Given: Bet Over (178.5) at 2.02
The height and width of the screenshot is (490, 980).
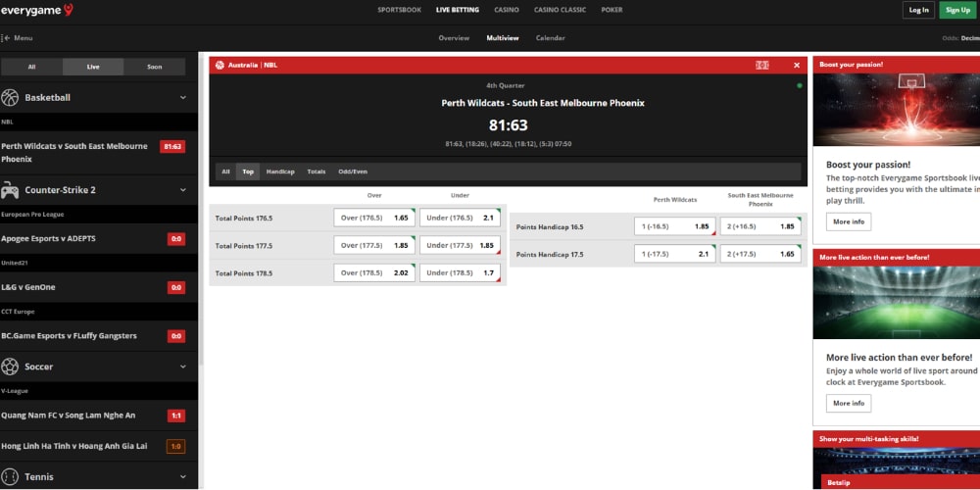Looking at the screenshot, I should (374, 273).
